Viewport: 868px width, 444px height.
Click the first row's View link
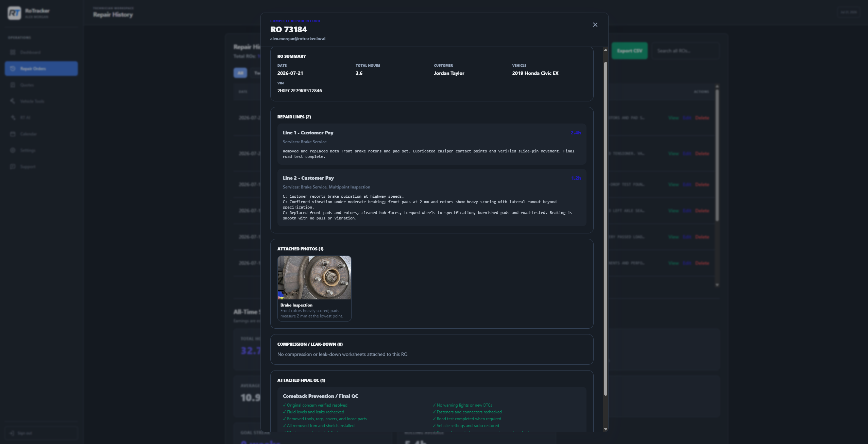(673, 118)
